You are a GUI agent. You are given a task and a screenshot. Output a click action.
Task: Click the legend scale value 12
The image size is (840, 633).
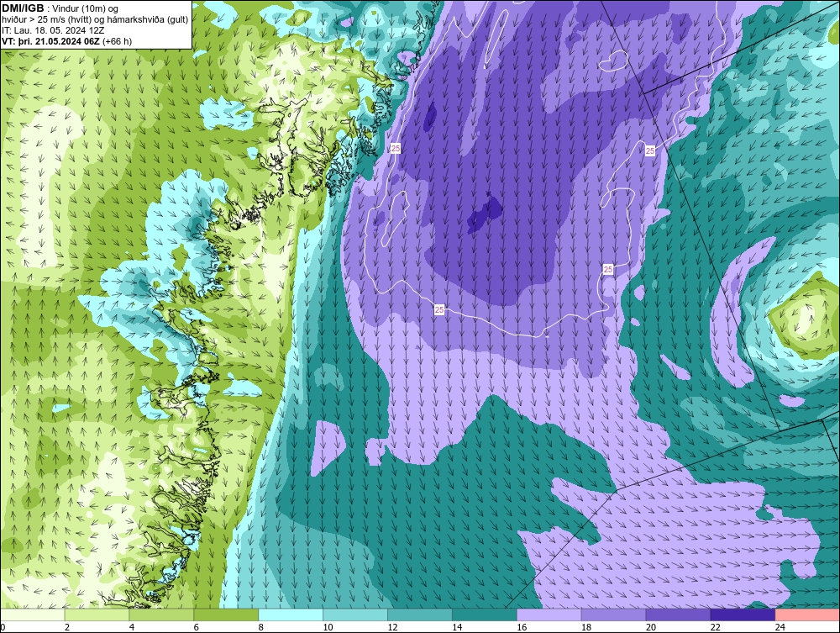tap(392, 627)
